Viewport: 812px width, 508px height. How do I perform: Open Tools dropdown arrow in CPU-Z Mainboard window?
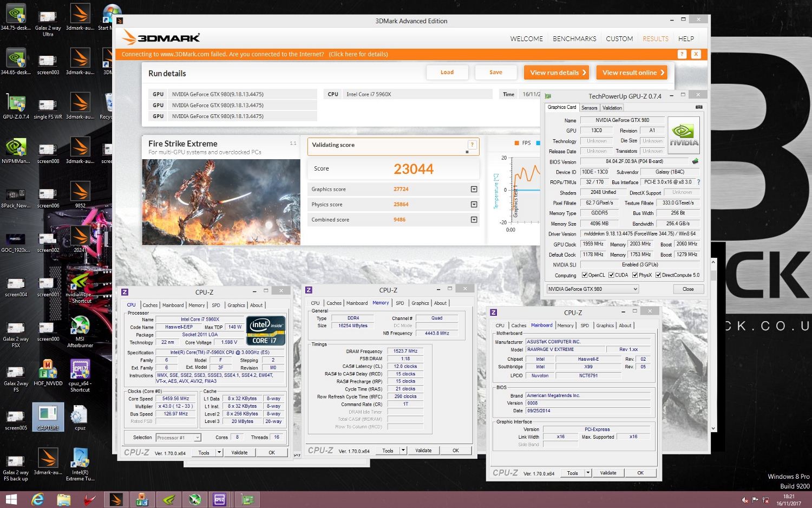coord(588,473)
